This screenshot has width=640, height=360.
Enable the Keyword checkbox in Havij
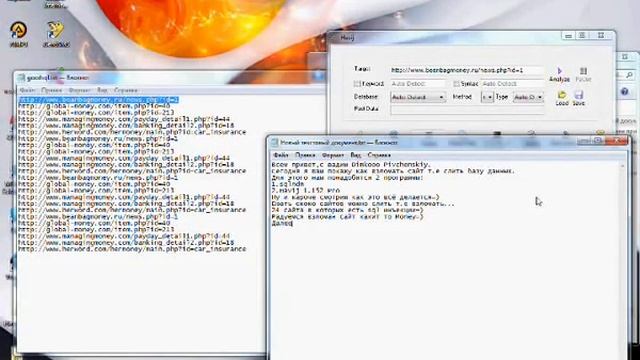tap(357, 84)
